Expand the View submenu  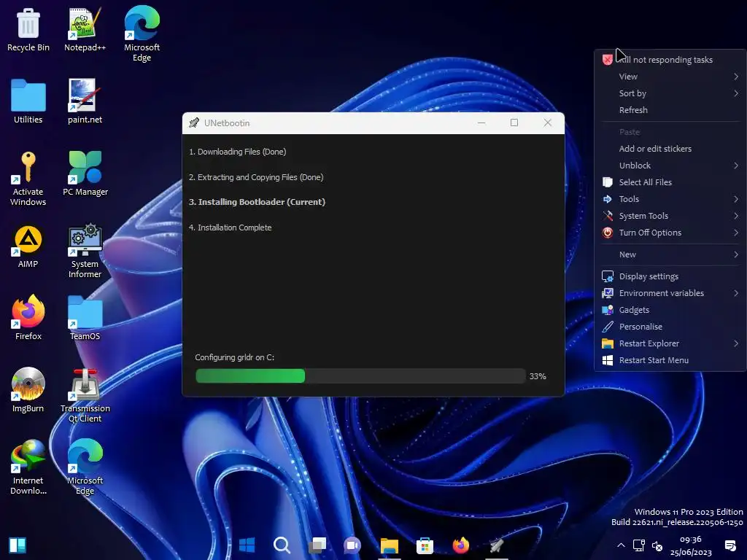point(671,77)
